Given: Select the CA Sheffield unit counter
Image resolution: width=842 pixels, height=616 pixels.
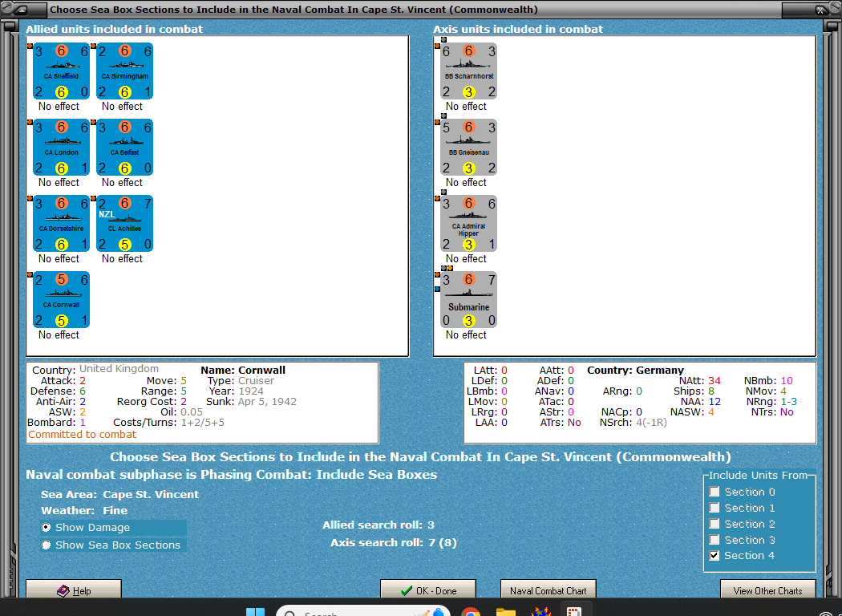Looking at the screenshot, I should tap(61, 71).
